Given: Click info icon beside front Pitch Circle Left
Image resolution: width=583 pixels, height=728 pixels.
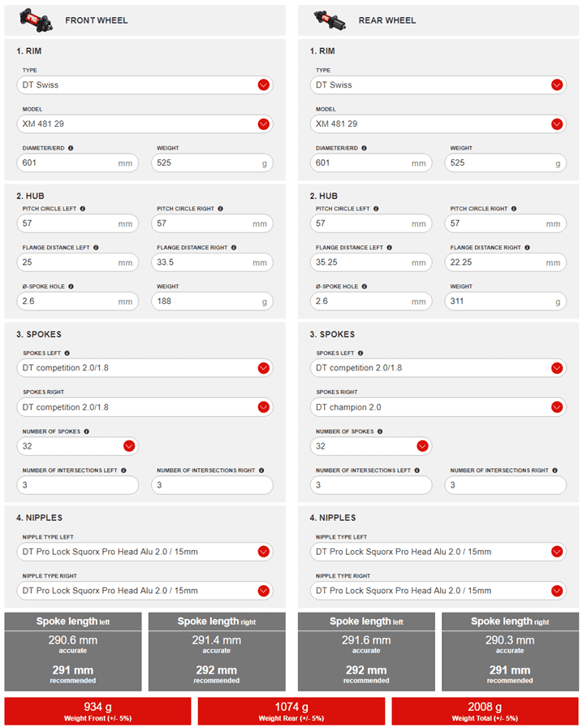Looking at the screenshot, I should [x=82, y=209].
